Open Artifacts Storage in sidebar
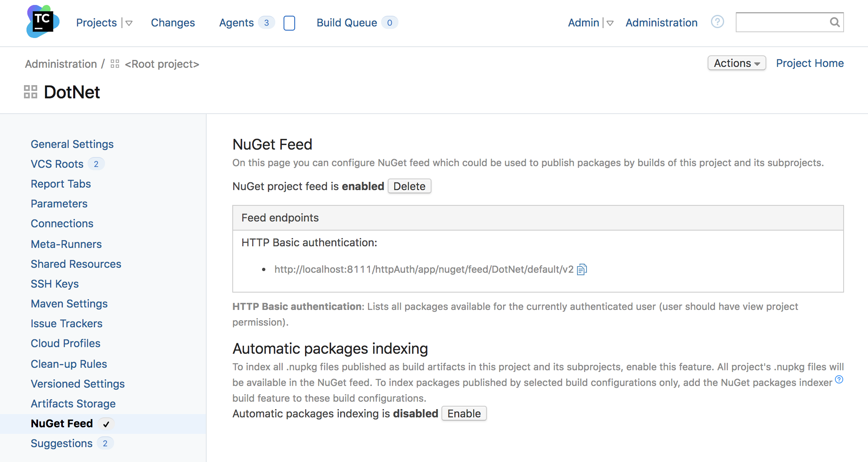The height and width of the screenshot is (462, 868). (73, 404)
